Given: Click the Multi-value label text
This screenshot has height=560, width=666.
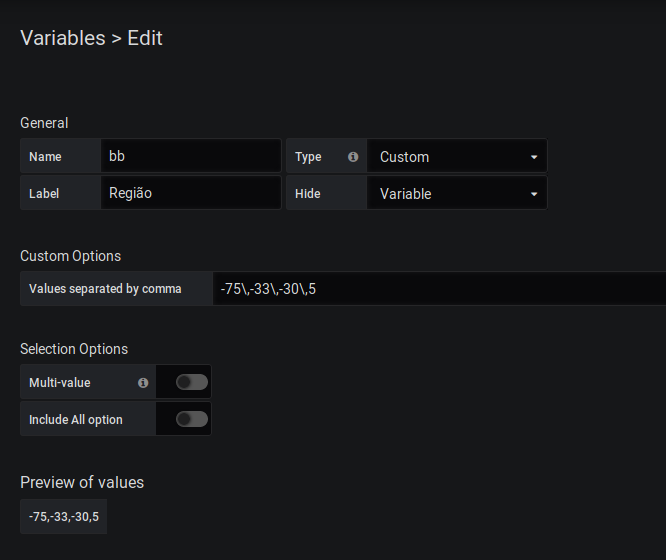Looking at the screenshot, I should tap(60, 383).
